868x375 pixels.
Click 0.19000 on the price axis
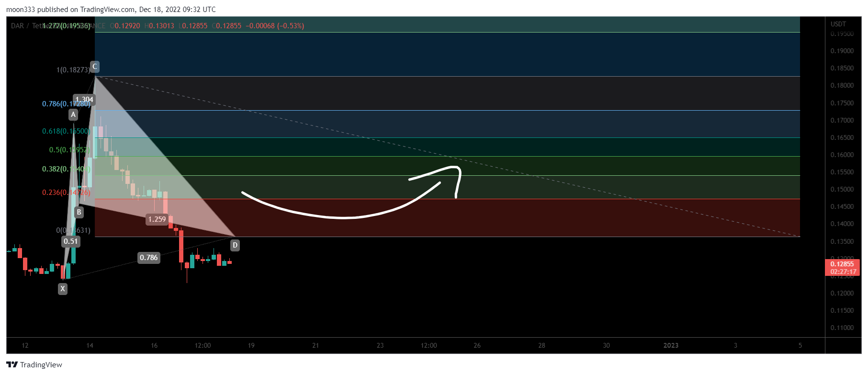[x=842, y=51]
